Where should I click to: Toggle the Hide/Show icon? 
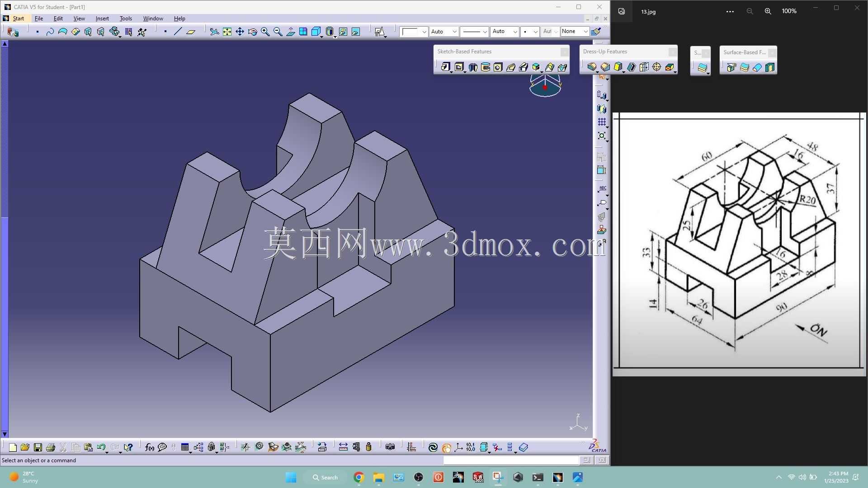click(x=343, y=32)
